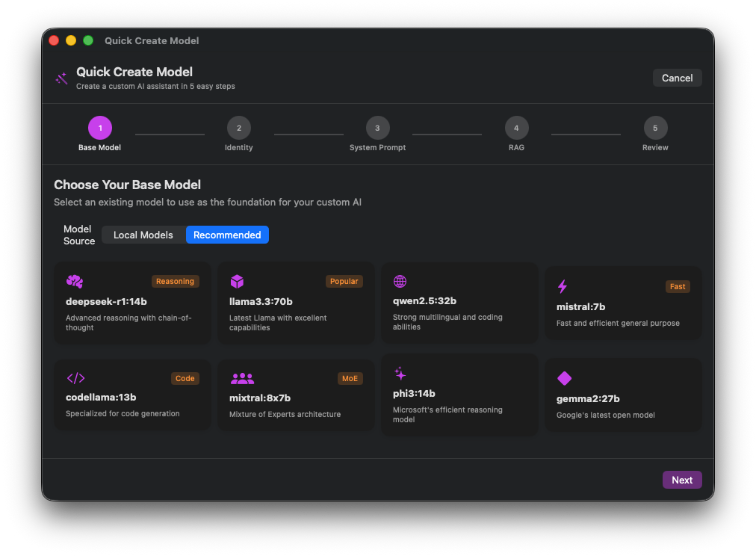Click the brain icon on deepseek-r1:14b card
The width and height of the screenshot is (756, 556).
(x=74, y=282)
